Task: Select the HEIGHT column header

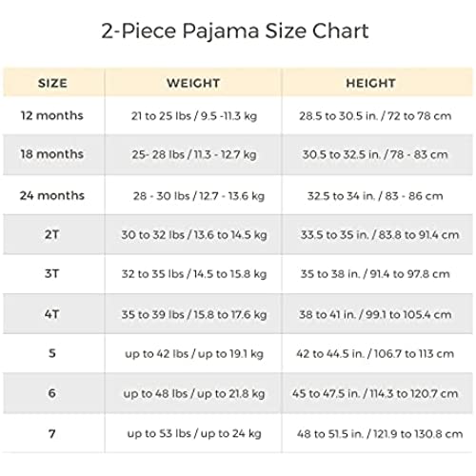Action: [370, 83]
